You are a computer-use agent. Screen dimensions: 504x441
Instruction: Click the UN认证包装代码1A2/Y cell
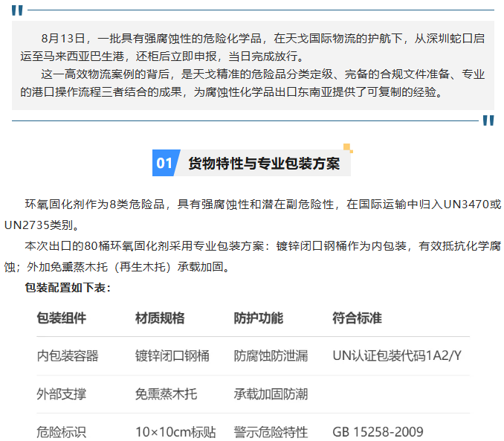[x=398, y=355]
